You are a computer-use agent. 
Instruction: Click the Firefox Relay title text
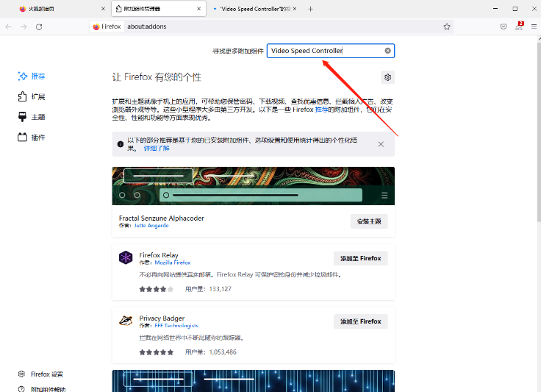click(x=159, y=255)
